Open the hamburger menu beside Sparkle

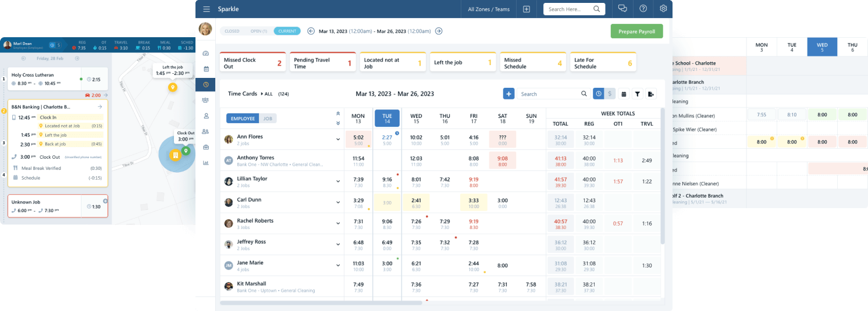pos(207,9)
